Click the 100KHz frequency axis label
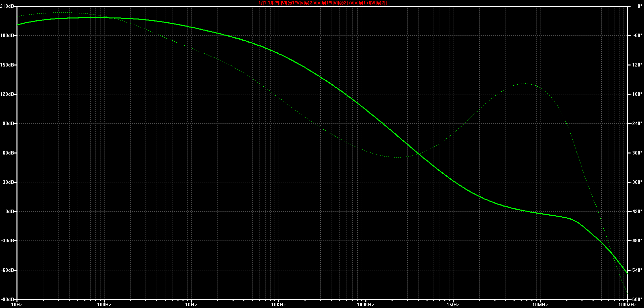This screenshot has width=644, height=308. click(366, 305)
